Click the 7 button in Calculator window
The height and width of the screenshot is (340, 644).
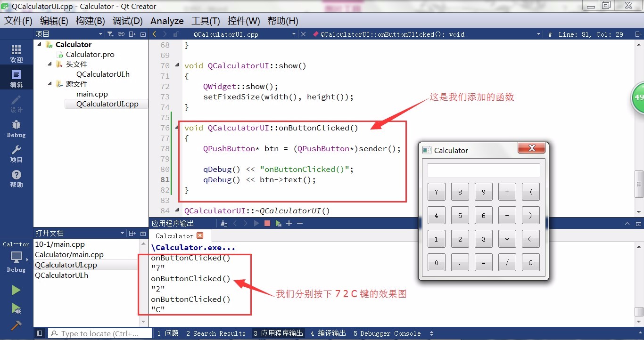pos(436,192)
